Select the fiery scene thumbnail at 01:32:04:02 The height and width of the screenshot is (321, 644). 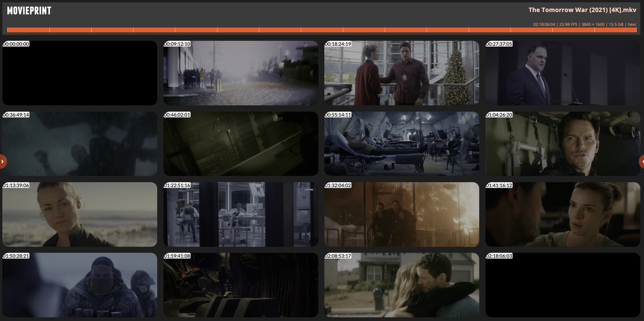coord(402,214)
